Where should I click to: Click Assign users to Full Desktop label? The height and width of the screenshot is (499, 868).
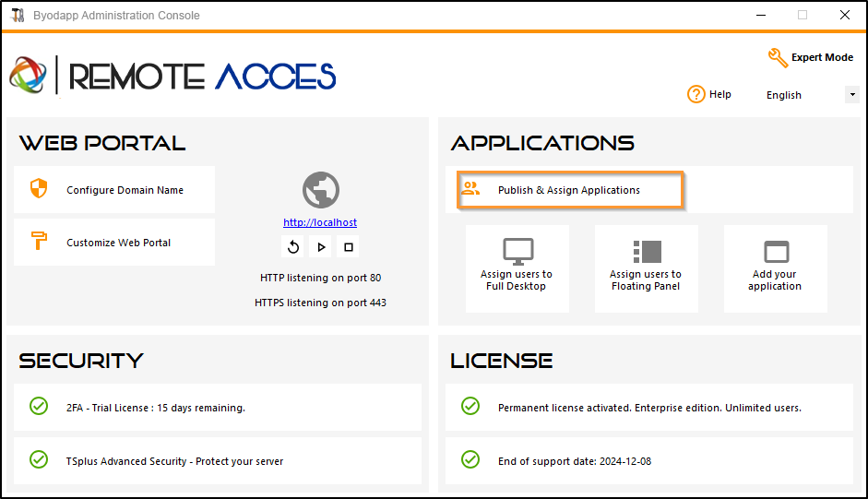tap(517, 280)
